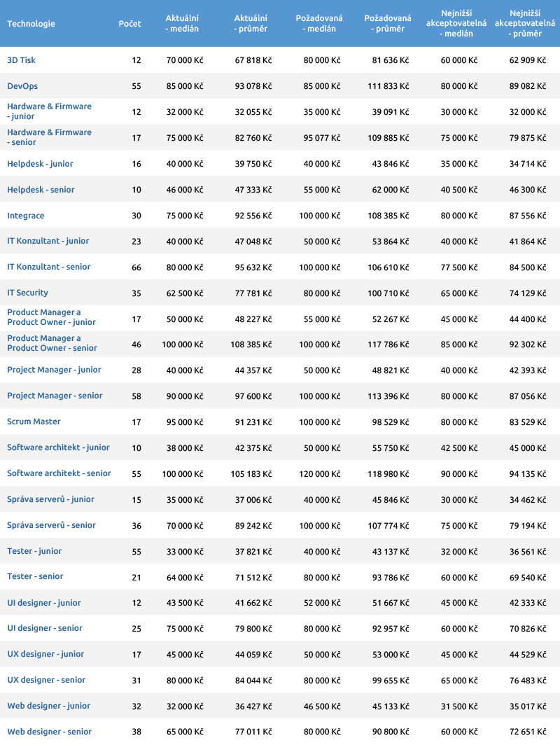Select the 111 833 Kč cell
The height and width of the screenshot is (745, 560).
[388, 86]
